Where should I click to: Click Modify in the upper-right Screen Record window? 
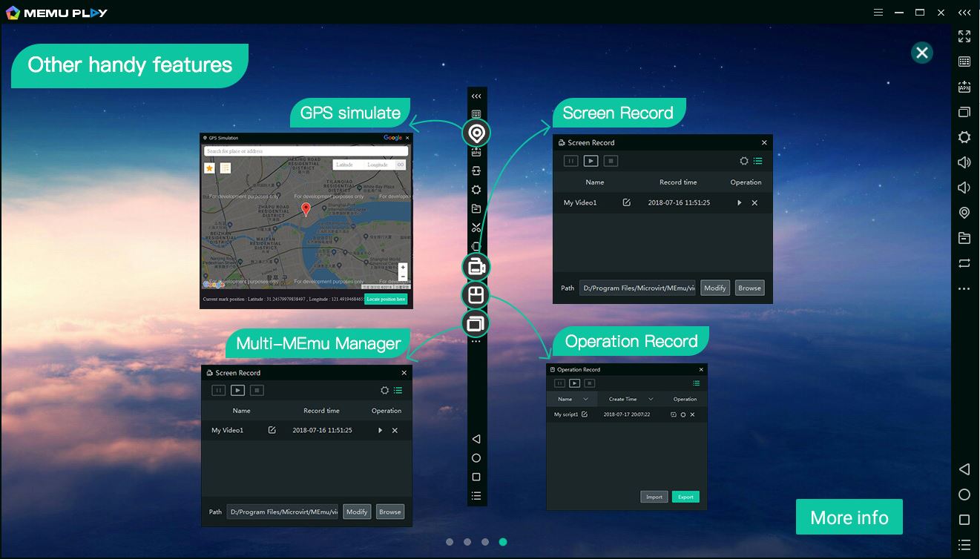(x=715, y=288)
